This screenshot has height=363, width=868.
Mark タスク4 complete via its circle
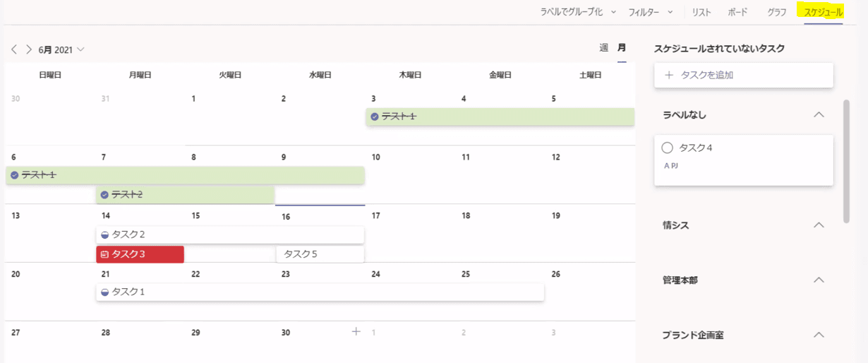pyautogui.click(x=667, y=148)
